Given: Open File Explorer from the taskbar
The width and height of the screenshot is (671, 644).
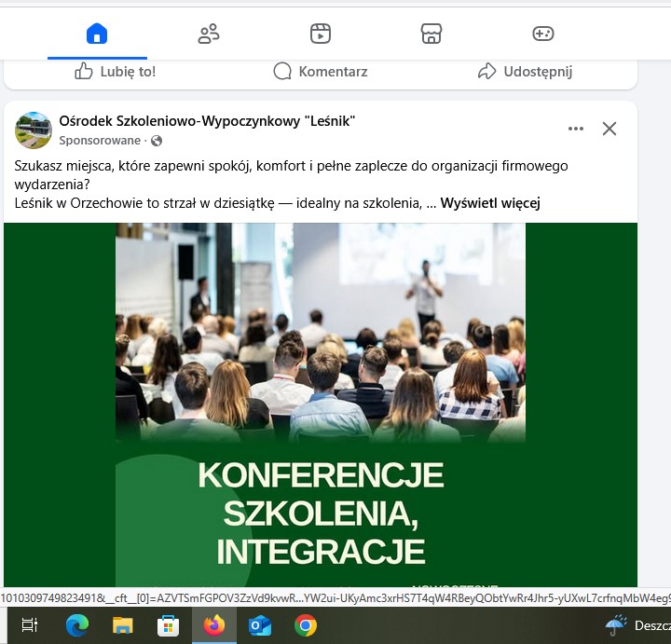Looking at the screenshot, I should [122, 625].
